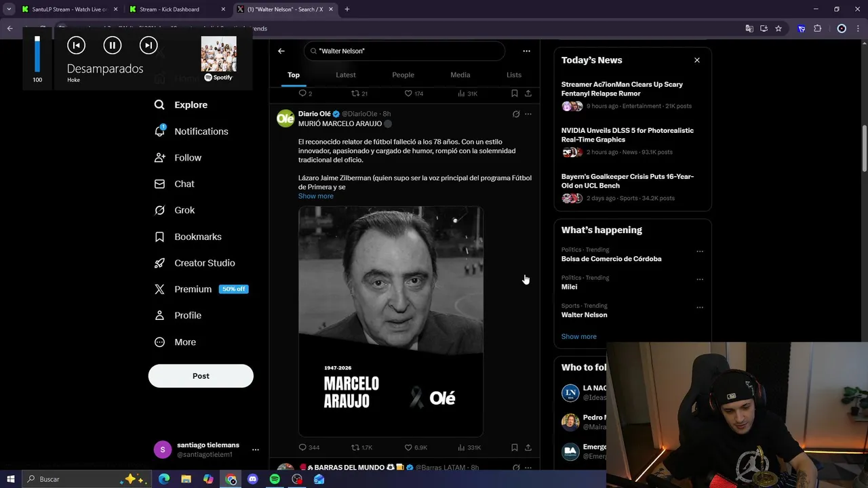
Task: Open a new browser tab
Action: pos(347,9)
